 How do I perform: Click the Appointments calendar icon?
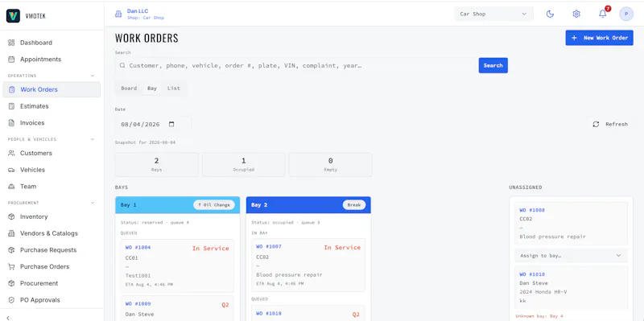11,59
